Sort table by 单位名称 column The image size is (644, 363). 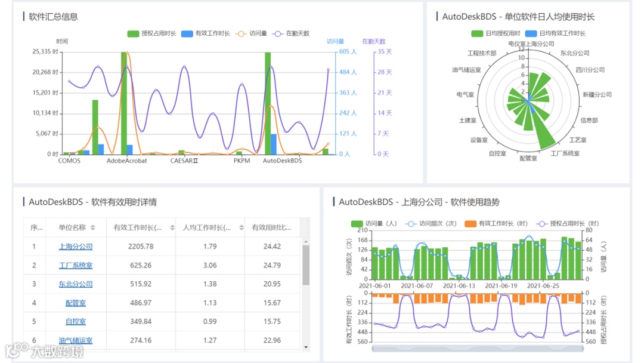click(93, 227)
